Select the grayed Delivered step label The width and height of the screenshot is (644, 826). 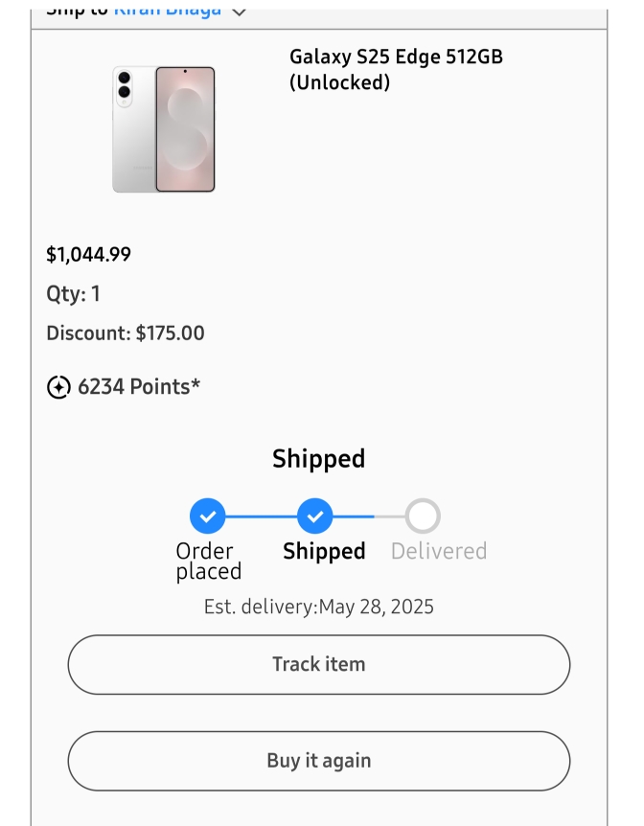[439, 551]
